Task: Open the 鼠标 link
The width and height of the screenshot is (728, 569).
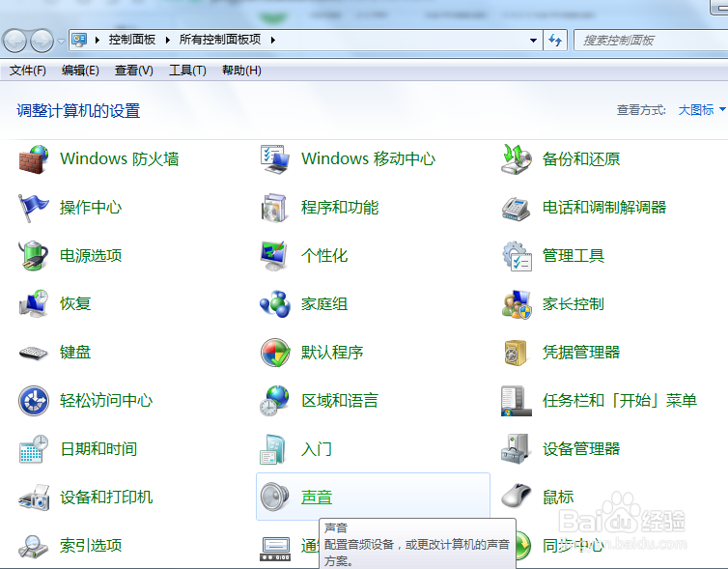Action: pos(558,497)
